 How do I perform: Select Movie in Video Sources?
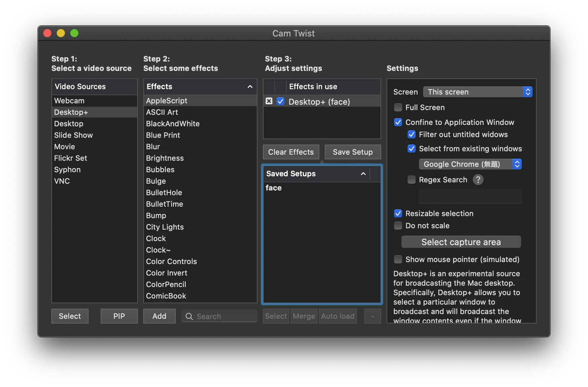pyautogui.click(x=95, y=147)
